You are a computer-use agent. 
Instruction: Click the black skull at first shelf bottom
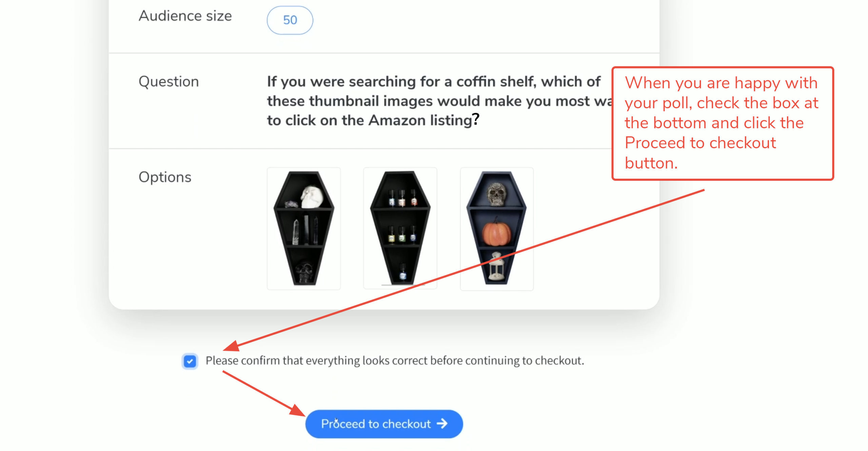pos(303,272)
